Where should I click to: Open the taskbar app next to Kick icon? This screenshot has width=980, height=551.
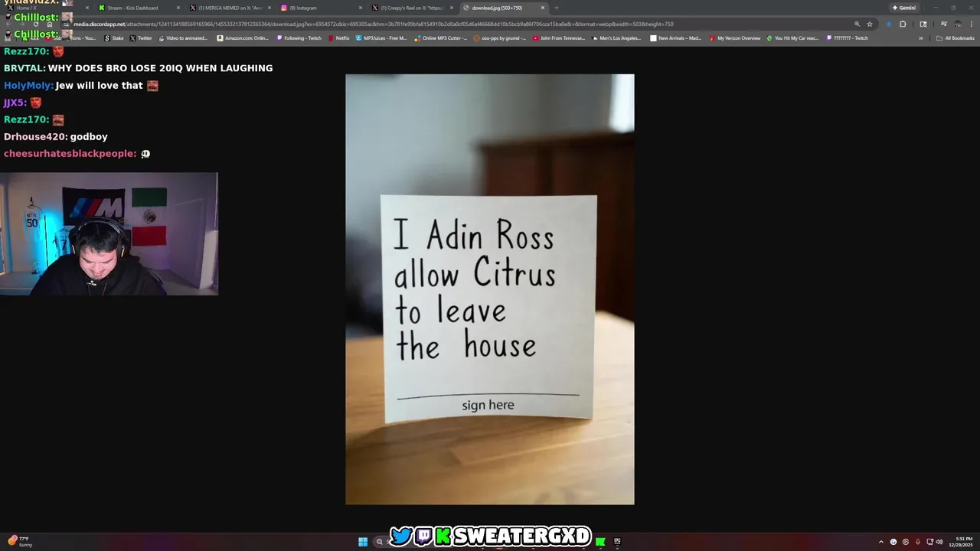617,542
